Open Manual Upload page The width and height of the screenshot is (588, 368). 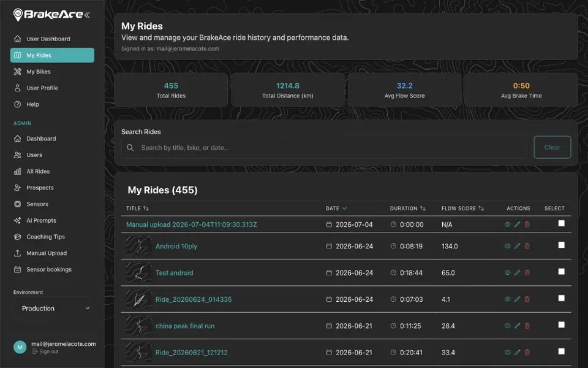pos(52,253)
